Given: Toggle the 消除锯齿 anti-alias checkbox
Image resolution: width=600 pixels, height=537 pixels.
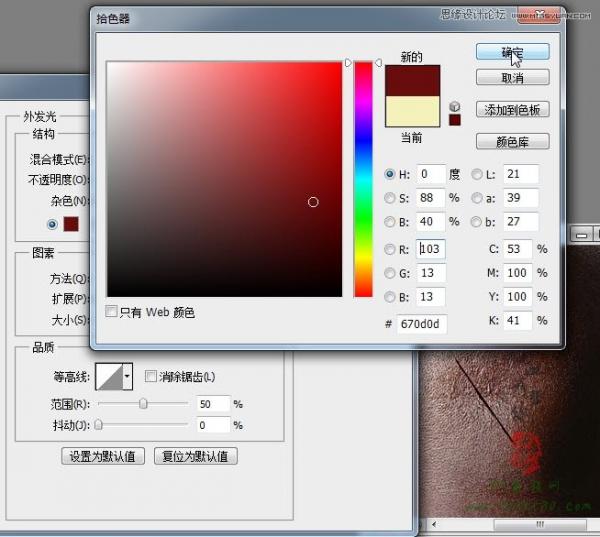Looking at the screenshot, I should (150, 377).
